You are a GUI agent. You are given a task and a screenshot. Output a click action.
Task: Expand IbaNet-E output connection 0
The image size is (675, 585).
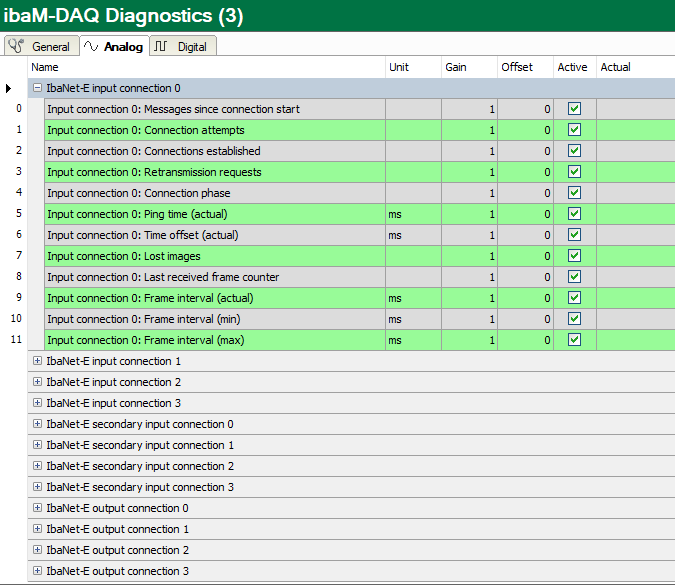click(x=37, y=508)
